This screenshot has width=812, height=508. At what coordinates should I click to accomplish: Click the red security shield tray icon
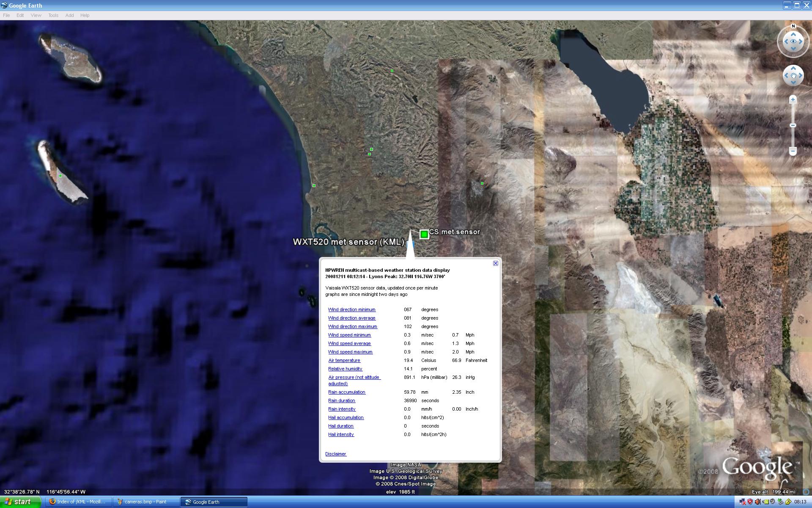[x=750, y=502]
